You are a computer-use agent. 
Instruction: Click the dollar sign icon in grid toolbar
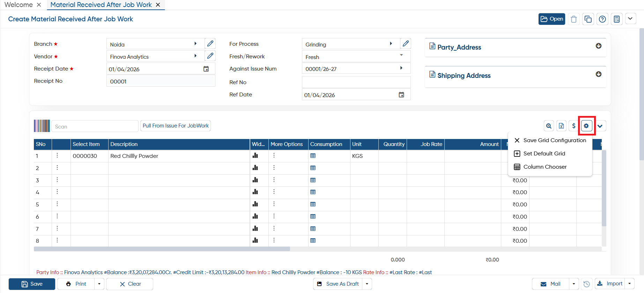(574, 126)
